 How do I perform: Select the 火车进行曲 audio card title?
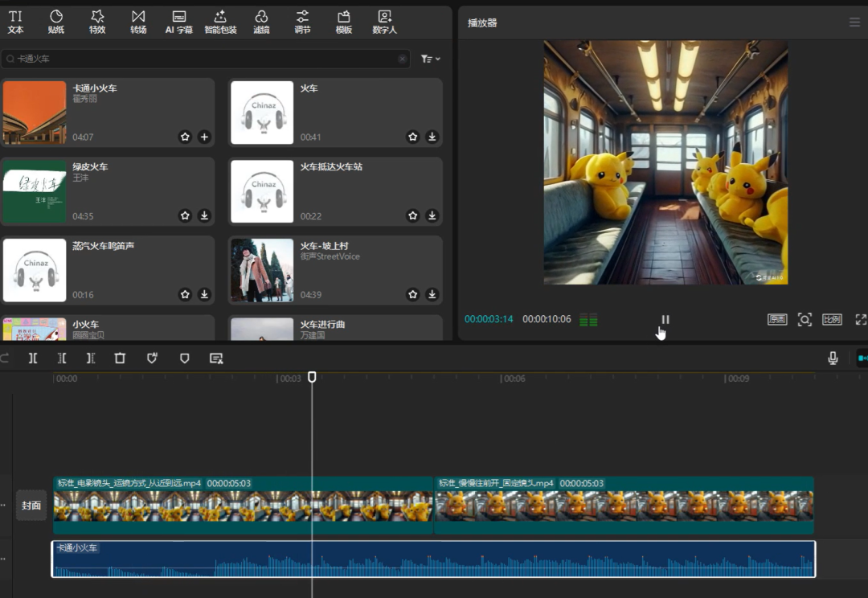(x=323, y=325)
